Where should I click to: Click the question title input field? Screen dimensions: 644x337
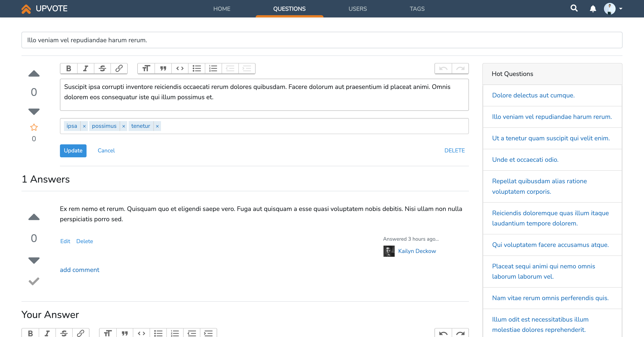322,40
